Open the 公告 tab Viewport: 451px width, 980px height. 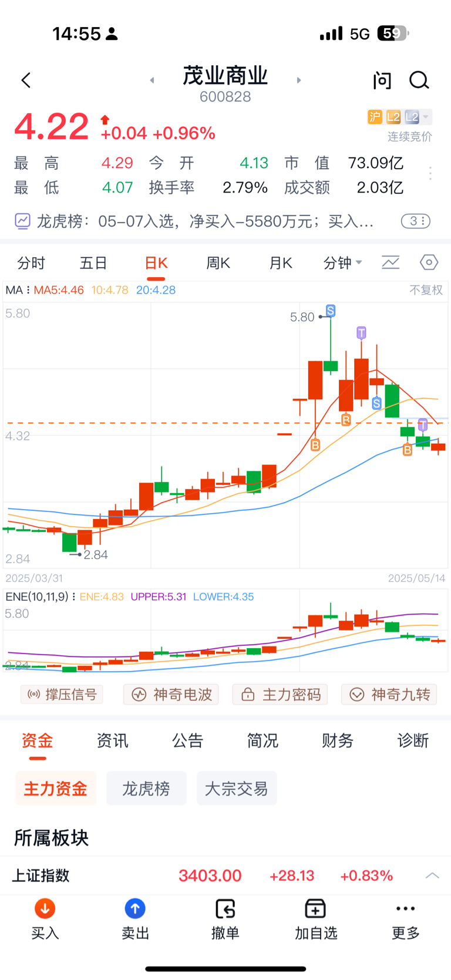[187, 740]
